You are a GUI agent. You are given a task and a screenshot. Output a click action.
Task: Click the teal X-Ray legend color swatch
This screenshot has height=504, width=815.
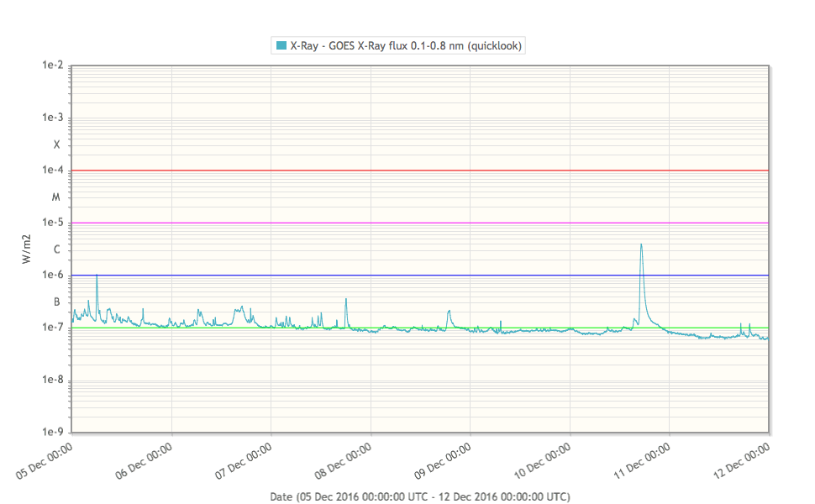[281, 45]
